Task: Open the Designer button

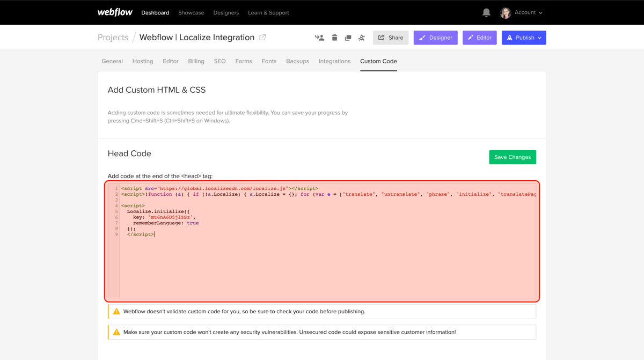Action: (x=435, y=38)
